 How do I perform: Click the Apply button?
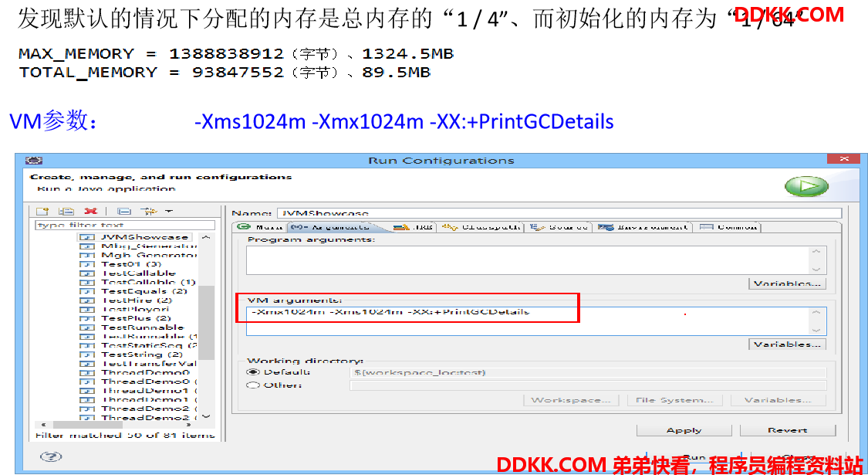click(684, 430)
